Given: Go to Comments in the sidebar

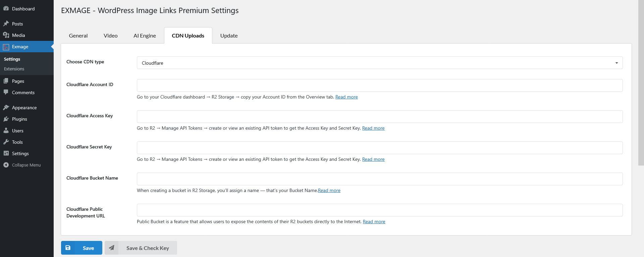Looking at the screenshot, I should tap(27, 92).
